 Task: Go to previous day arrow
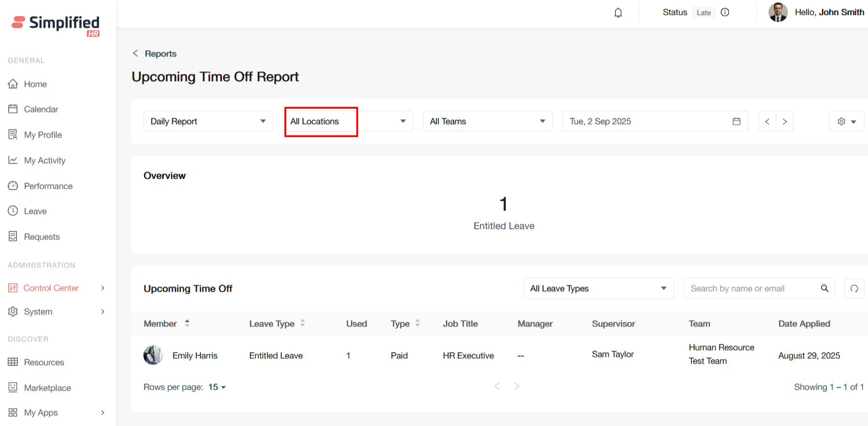[767, 121]
